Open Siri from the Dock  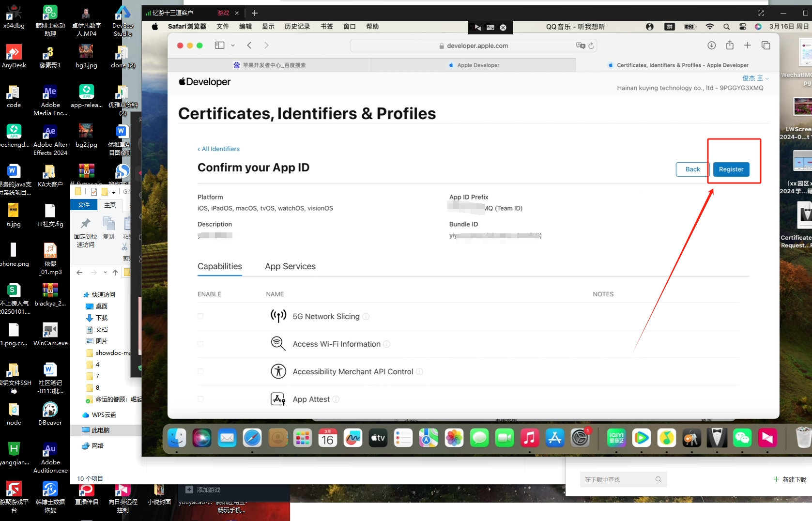pos(202,438)
